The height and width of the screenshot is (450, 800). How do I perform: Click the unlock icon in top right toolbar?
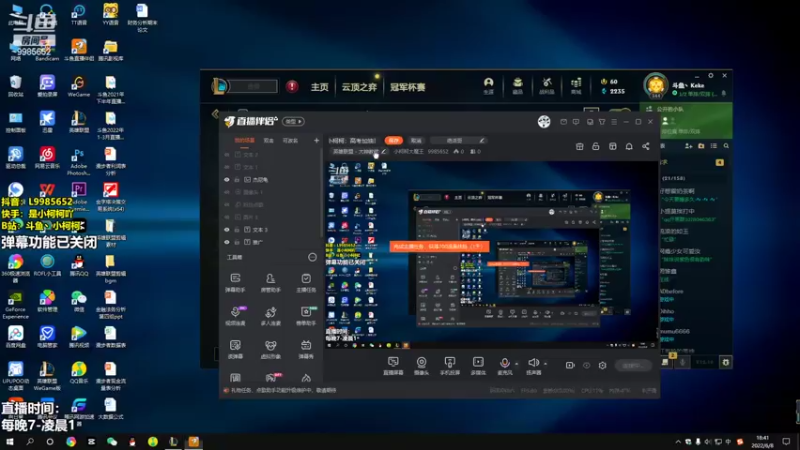595,146
